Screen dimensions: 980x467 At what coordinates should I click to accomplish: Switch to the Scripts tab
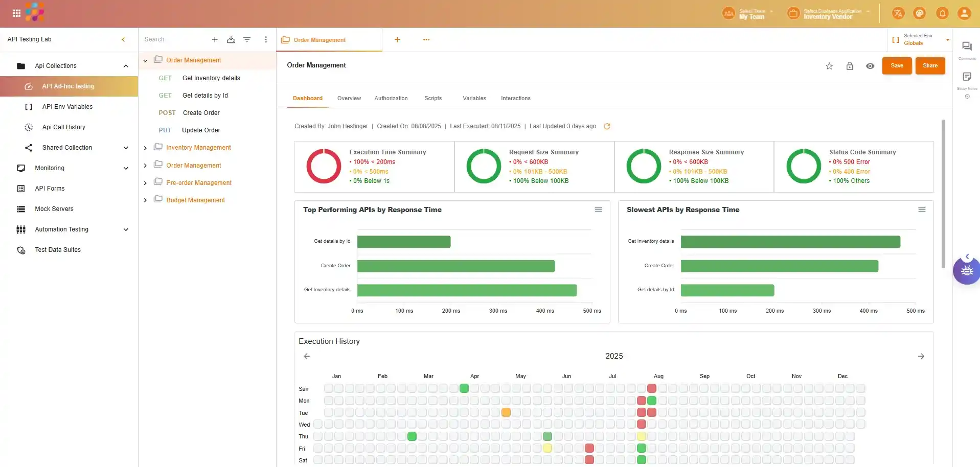tap(432, 98)
